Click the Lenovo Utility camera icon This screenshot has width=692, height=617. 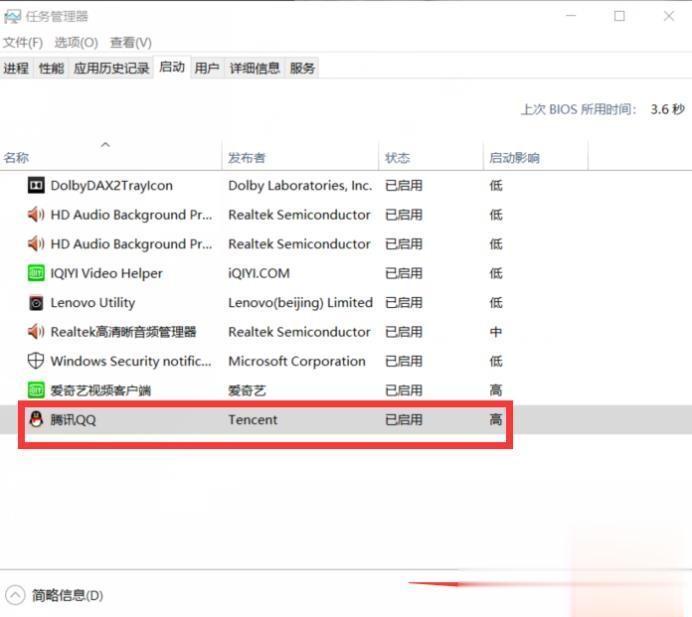click(x=36, y=303)
